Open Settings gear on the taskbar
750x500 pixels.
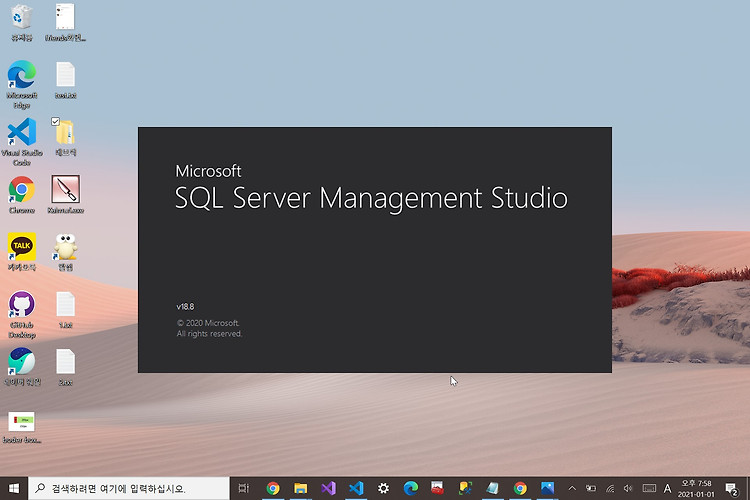click(383, 488)
